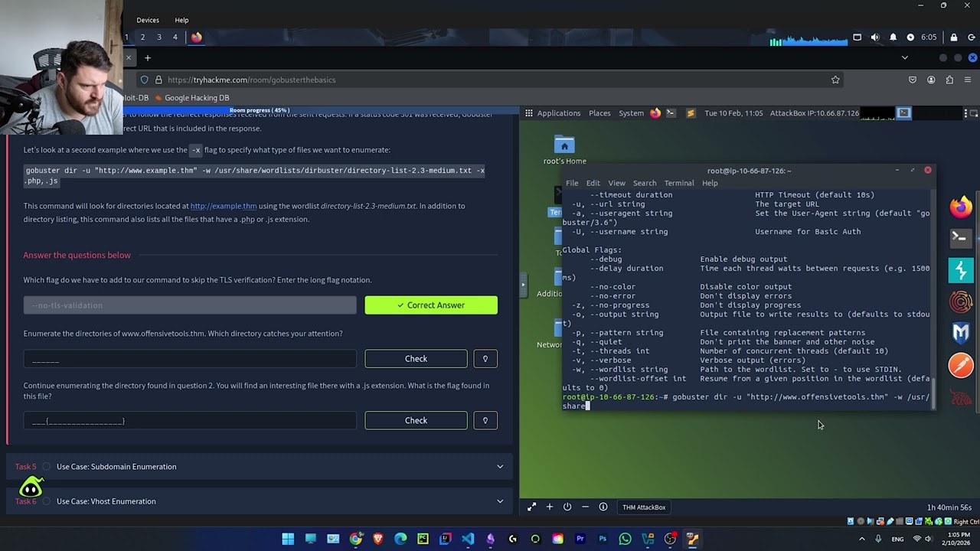Screen dimensions: 980x551
Task: Switch to workspace 4 in Kali panel
Action: [x=175, y=37]
